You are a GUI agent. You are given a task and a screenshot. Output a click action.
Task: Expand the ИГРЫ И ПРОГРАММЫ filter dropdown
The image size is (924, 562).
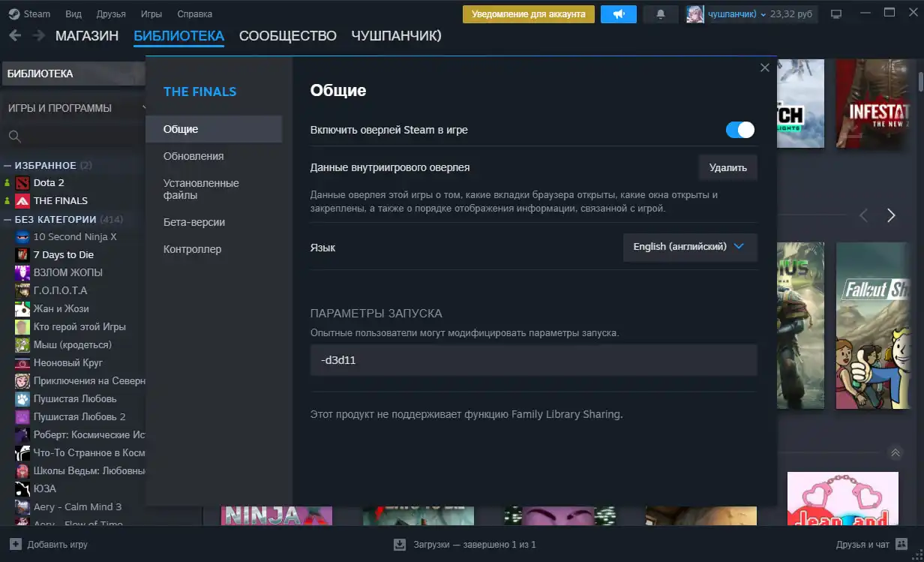pyautogui.click(x=73, y=108)
